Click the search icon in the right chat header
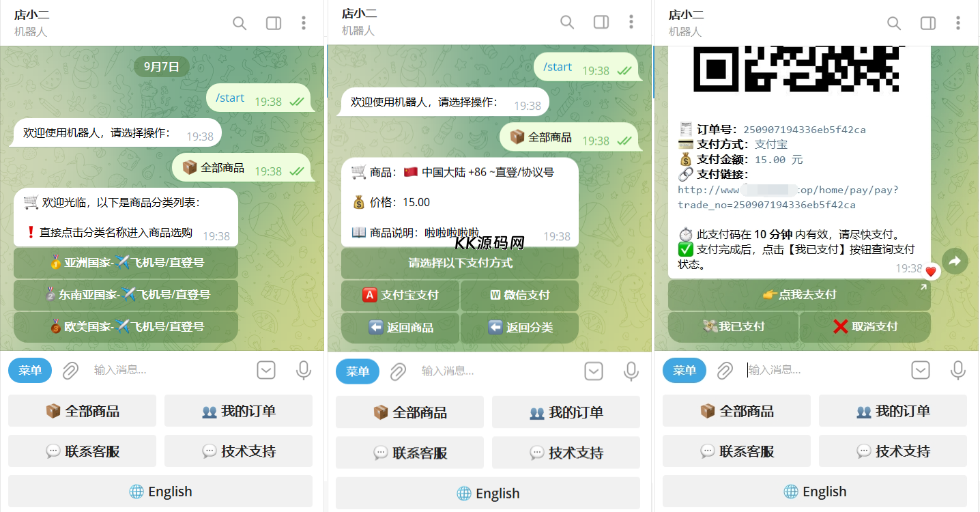Image resolution: width=980 pixels, height=512 pixels. (x=894, y=23)
